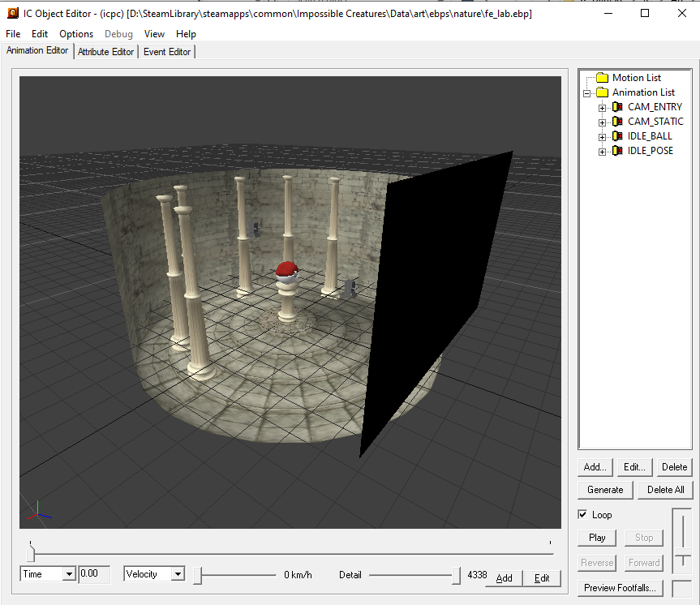Viewport: 700px width, 605px height.
Task: Click the Edit... button under animation list
Action: pyautogui.click(x=634, y=467)
